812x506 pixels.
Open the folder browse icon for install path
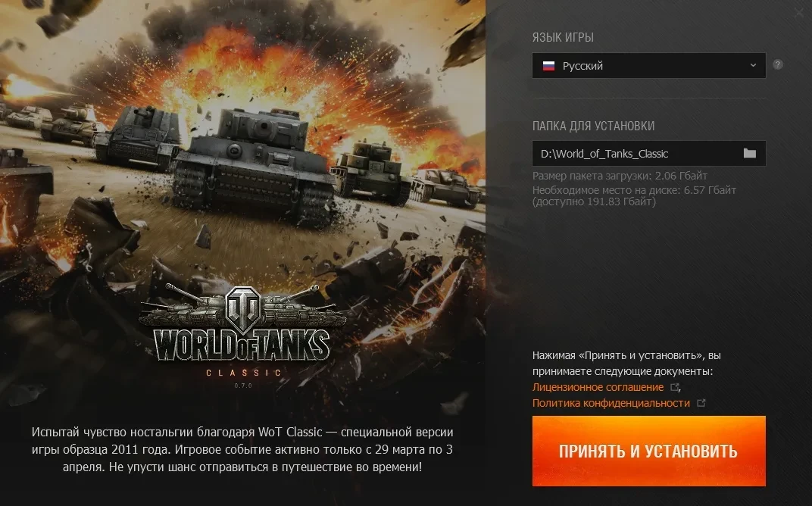(750, 153)
